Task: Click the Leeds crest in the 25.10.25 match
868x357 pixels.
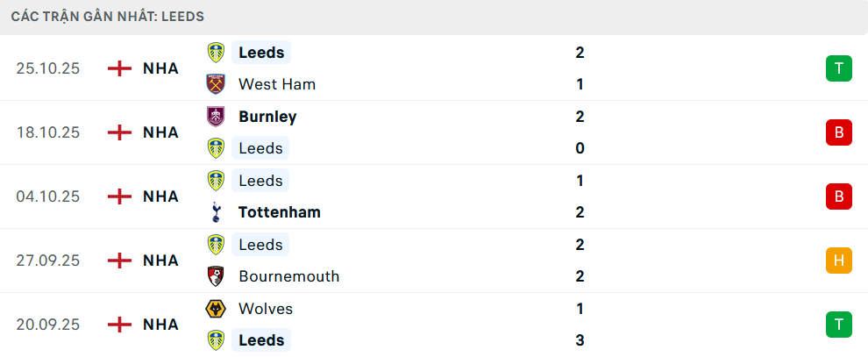Action: tap(215, 53)
